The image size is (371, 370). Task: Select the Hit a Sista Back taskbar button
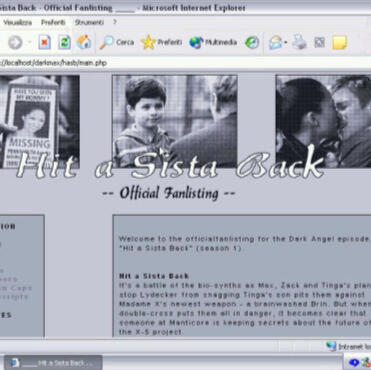[x=53, y=363]
